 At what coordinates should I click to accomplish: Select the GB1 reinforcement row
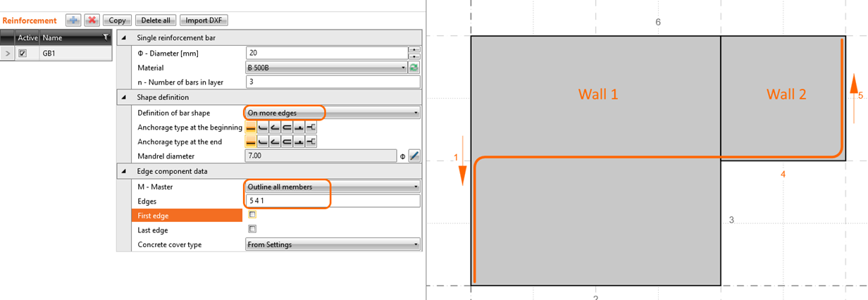point(56,53)
